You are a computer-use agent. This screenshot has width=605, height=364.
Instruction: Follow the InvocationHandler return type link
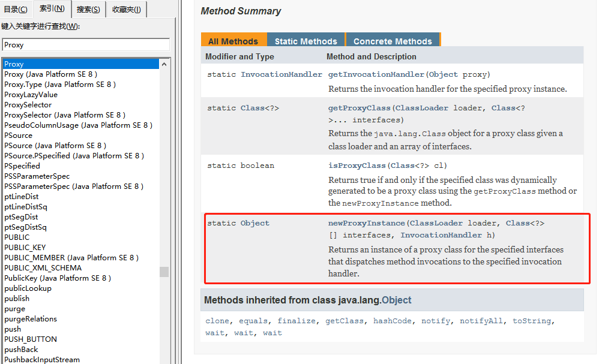point(281,74)
